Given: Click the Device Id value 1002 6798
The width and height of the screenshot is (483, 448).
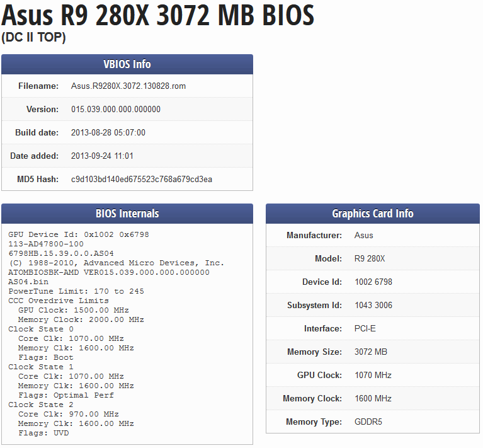Looking at the screenshot, I should pyautogui.click(x=373, y=282).
